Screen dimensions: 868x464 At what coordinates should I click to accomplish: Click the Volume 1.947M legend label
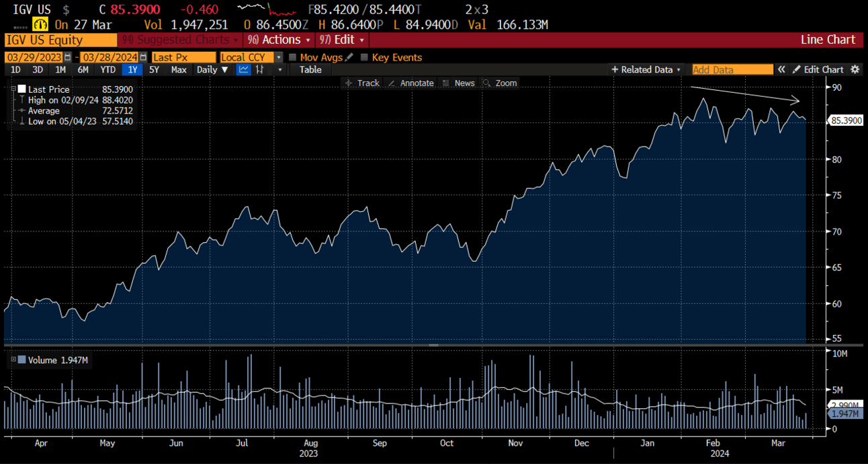[x=58, y=360]
